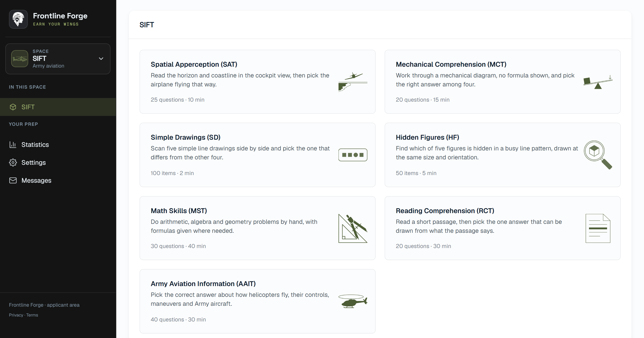Click the seesaw lever icon on MCT card
644x338 pixels.
click(598, 82)
